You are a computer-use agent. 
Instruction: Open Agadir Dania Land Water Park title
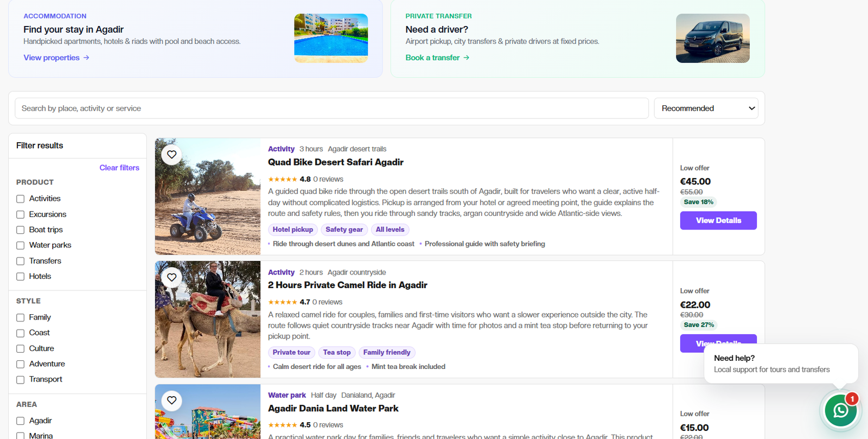333,408
